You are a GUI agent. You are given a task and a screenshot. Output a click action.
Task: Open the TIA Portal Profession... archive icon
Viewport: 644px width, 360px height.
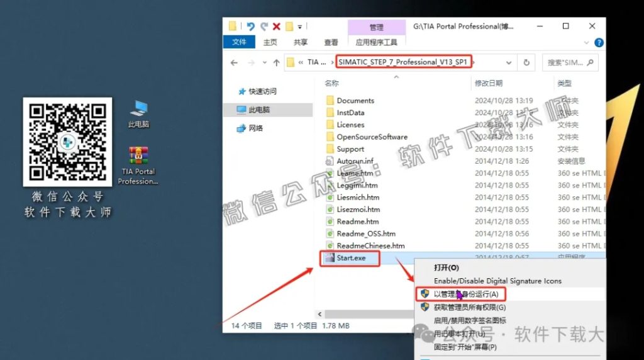138,166
